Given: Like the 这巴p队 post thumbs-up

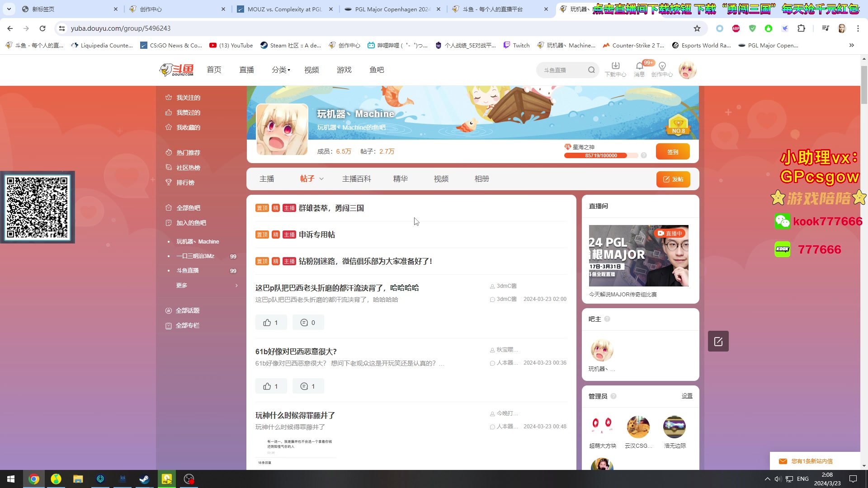Looking at the screenshot, I should [271, 323].
